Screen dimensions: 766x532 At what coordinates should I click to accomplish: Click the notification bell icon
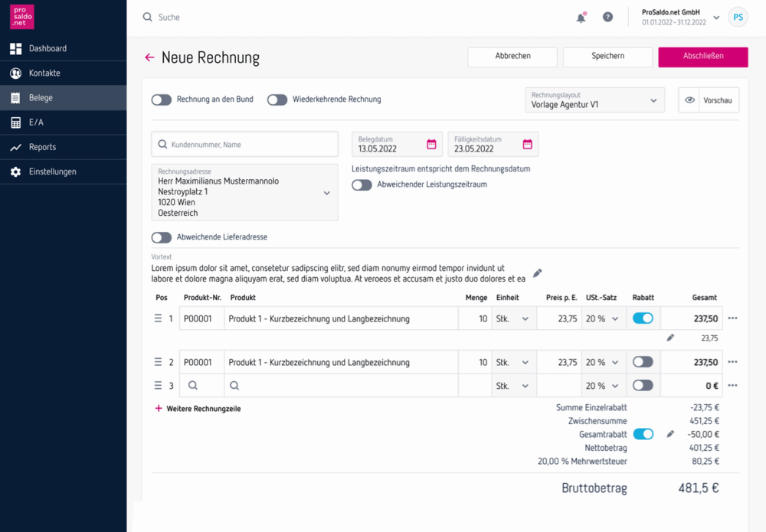point(581,18)
